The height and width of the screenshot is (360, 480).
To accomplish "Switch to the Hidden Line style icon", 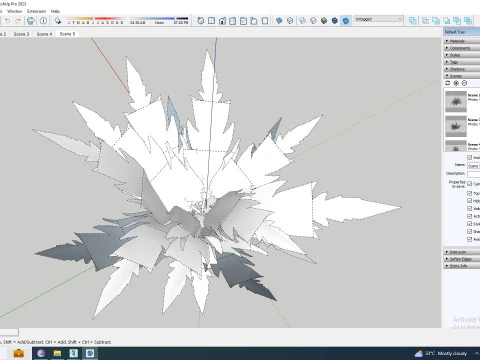I will pyautogui.click(x=313, y=21).
